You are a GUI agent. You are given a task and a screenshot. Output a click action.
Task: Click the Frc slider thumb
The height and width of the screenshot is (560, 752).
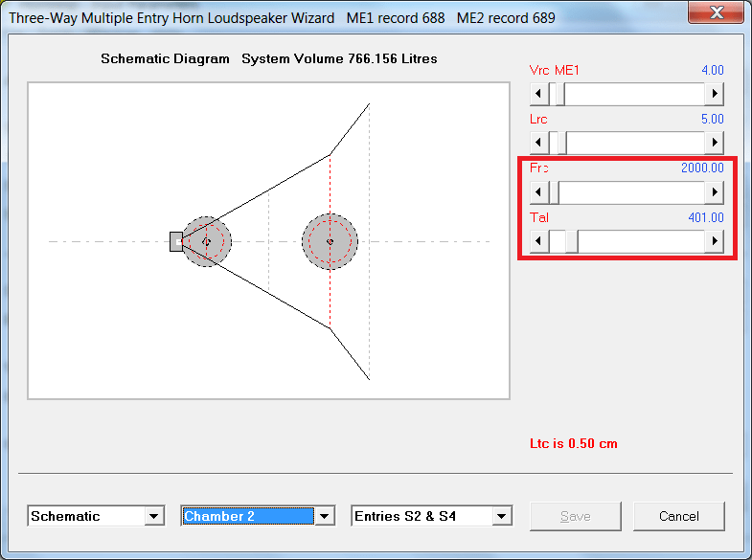(x=554, y=192)
